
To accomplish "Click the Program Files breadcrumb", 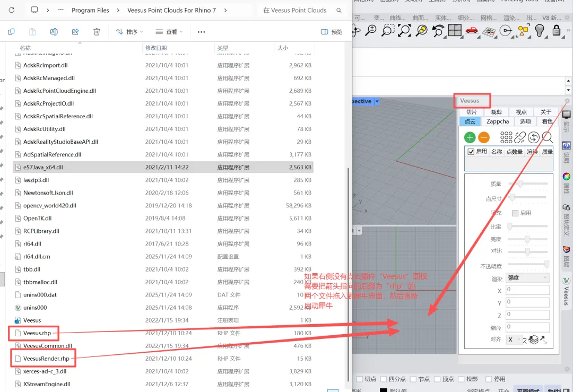I will [x=90, y=10].
